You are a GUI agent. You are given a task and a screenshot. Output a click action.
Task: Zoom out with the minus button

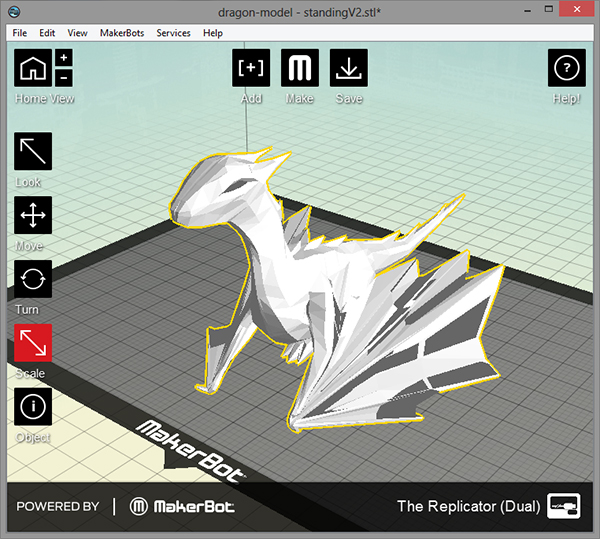pyautogui.click(x=64, y=78)
